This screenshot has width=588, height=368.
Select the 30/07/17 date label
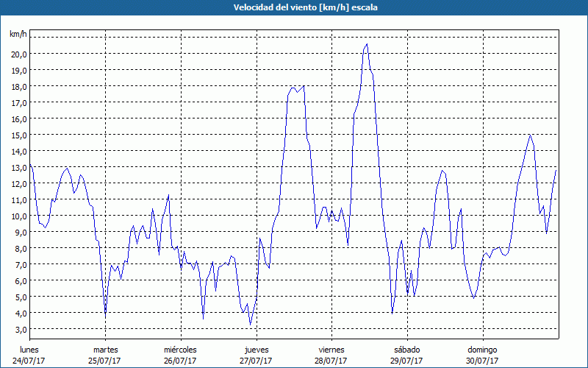(x=482, y=361)
